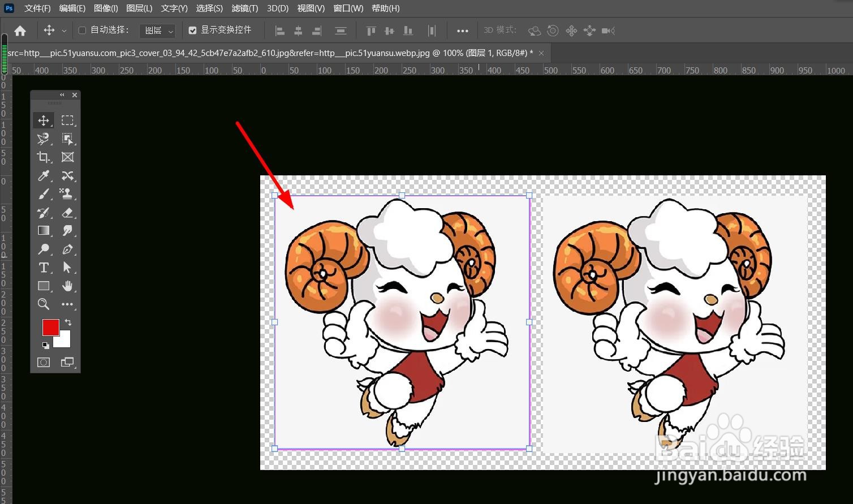Open the 选择(S) menu
The height and width of the screenshot is (504, 853).
coord(209,8)
